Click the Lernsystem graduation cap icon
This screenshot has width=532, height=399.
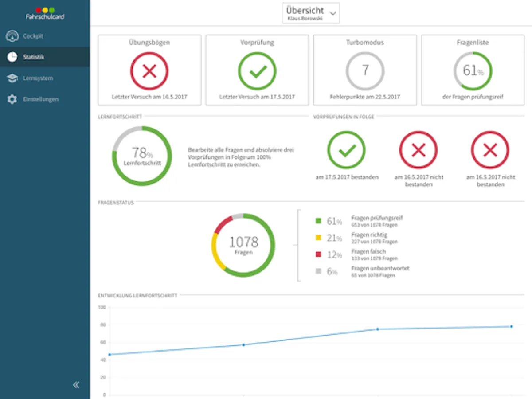[12, 78]
